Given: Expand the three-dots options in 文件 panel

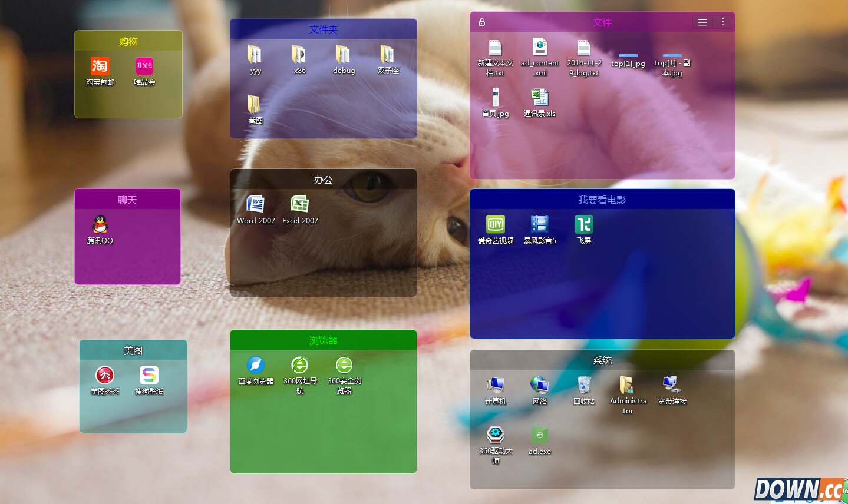Looking at the screenshot, I should 722,22.
